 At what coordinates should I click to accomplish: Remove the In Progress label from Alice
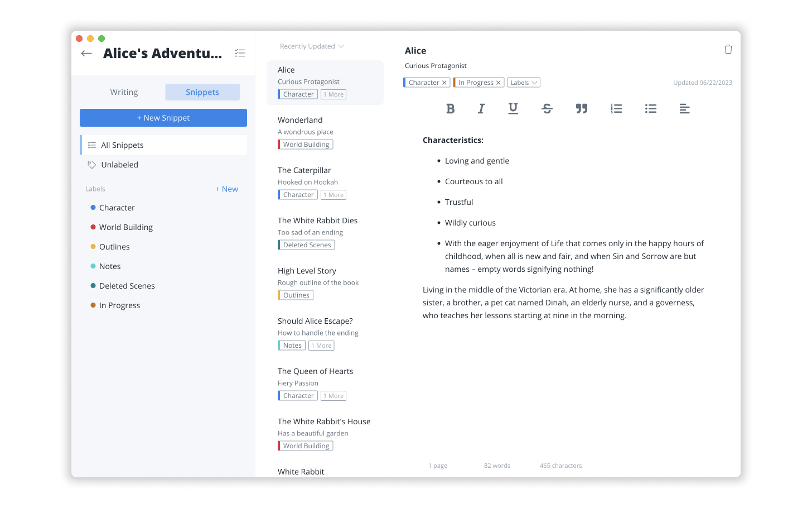coord(499,83)
